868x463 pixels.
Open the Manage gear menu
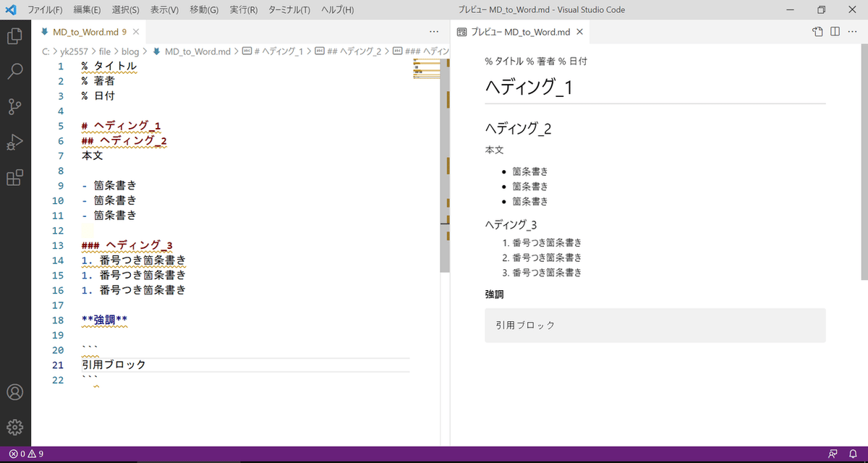tap(14, 427)
